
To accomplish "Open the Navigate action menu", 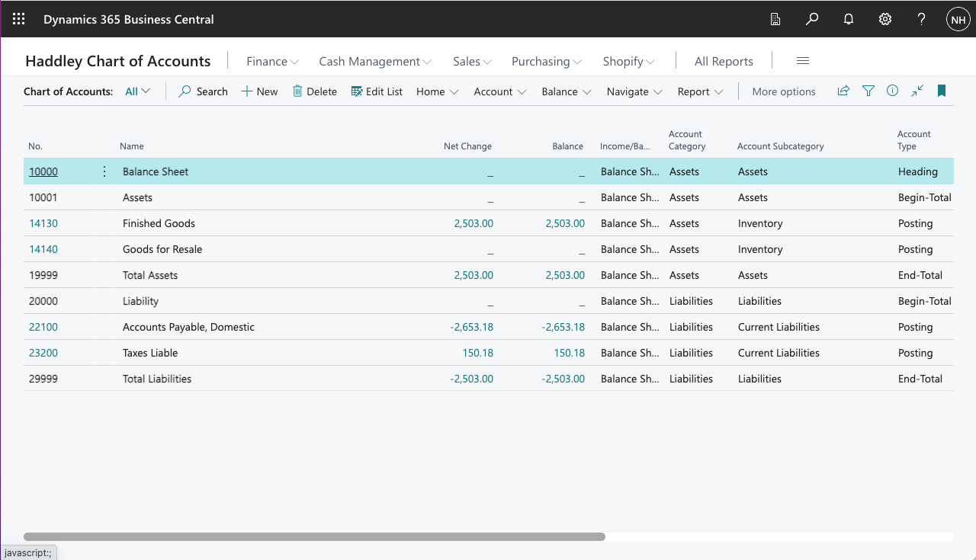I will pos(634,91).
